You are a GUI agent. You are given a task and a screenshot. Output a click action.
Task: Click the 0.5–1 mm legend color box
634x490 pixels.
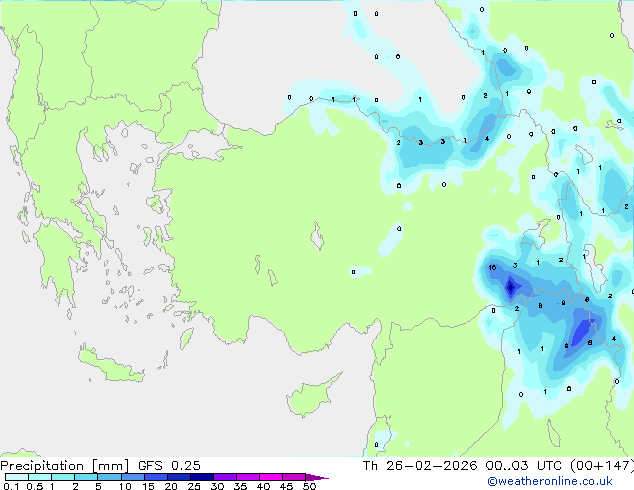point(40,477)
